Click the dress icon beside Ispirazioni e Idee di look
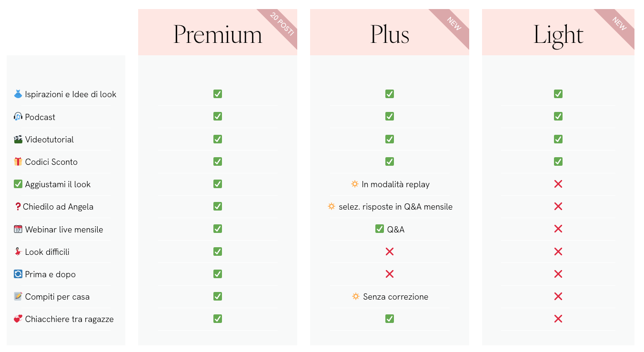Image resolution: width=644 pixels, height=352 pixels. point(18,94)
